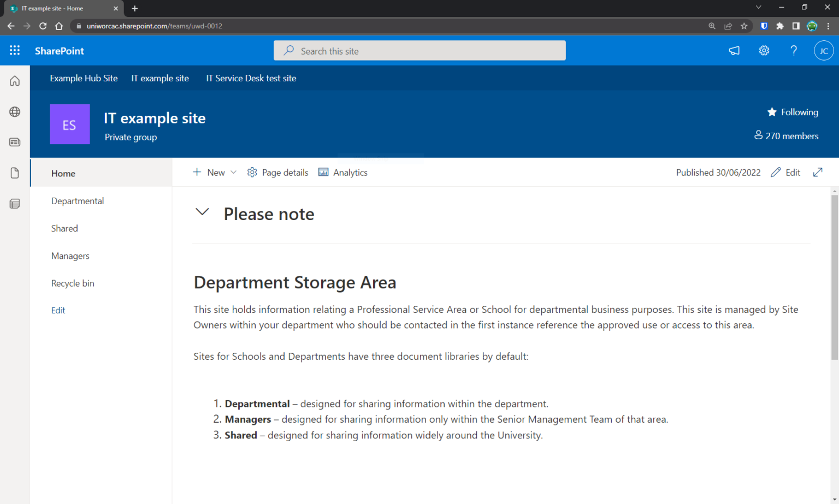Click the news icon in the left sidebar
This screenshot has height=504, width=839.
pyautogui.click(x=14, y=142)
